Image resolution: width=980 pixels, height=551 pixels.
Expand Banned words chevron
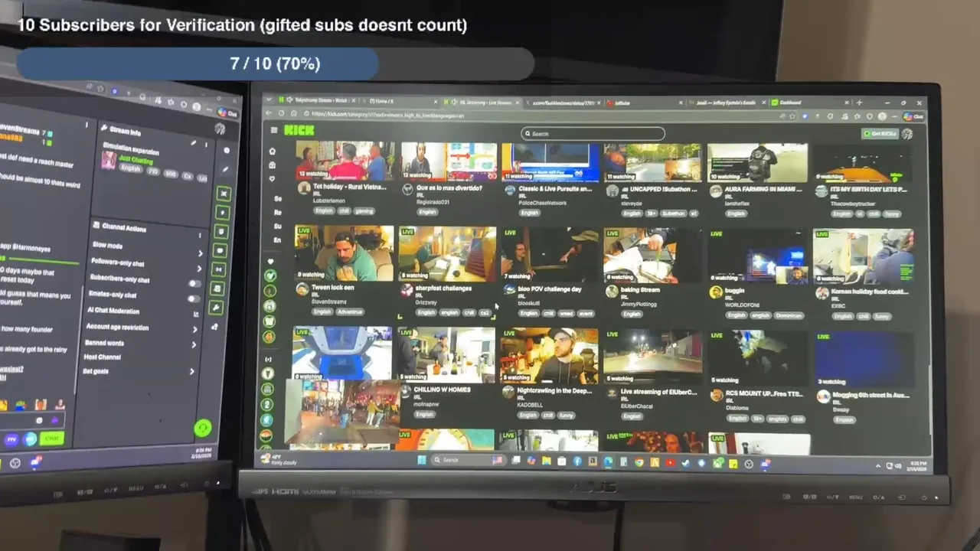coord(194,345)
